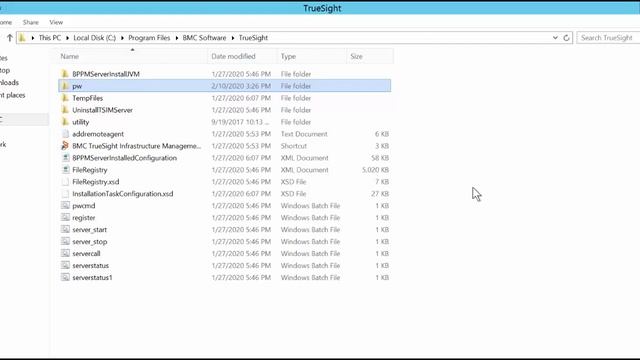
Task: Expand the chevron after This PC
Action: pos(67,38)
